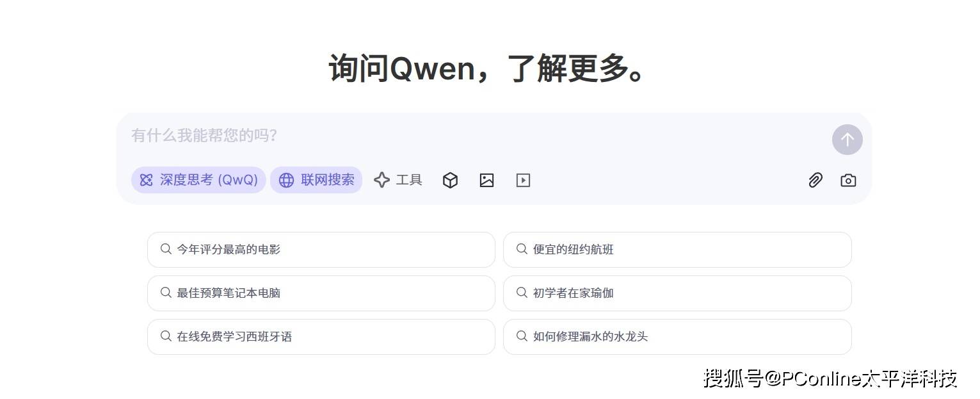Click the cube artifacts icon
The height and width of the screenshot is (399, 980).
coord(450,181)
